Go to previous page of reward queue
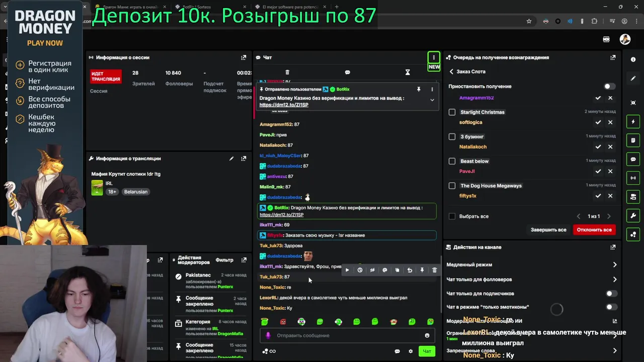The image size is (644, 362). (x=579, y=216)
